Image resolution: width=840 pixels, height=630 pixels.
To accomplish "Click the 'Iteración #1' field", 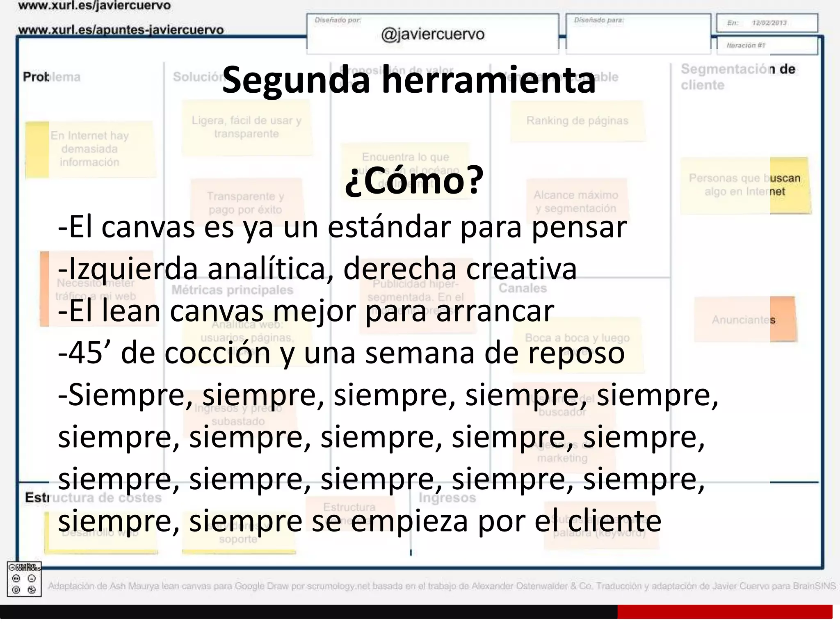I will (767, 46).
